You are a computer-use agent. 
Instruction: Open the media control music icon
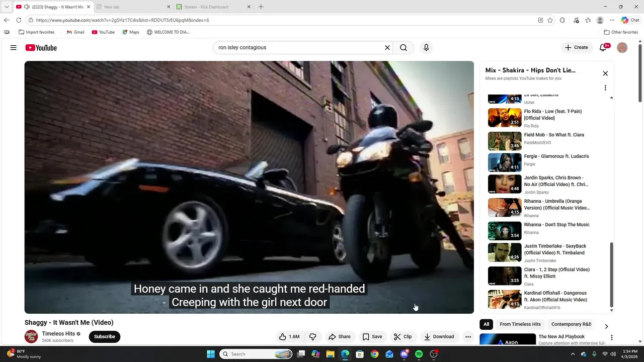click(576, 20)
